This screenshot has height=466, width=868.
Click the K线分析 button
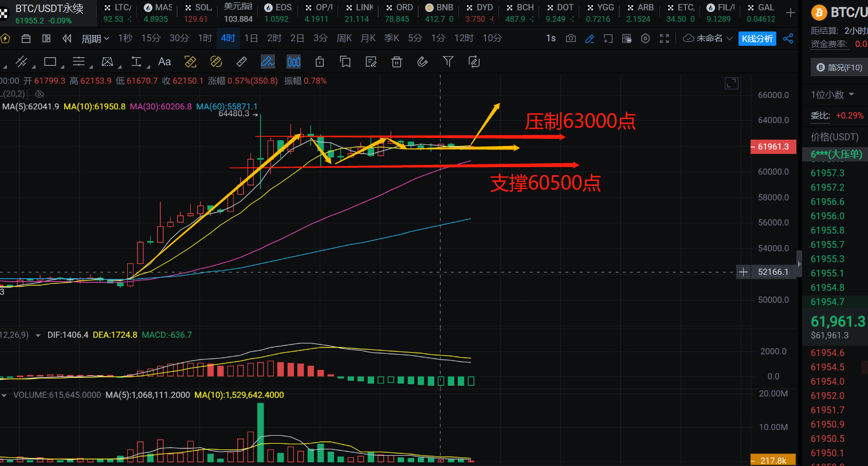pyautogui.click(x=757, y=38)
